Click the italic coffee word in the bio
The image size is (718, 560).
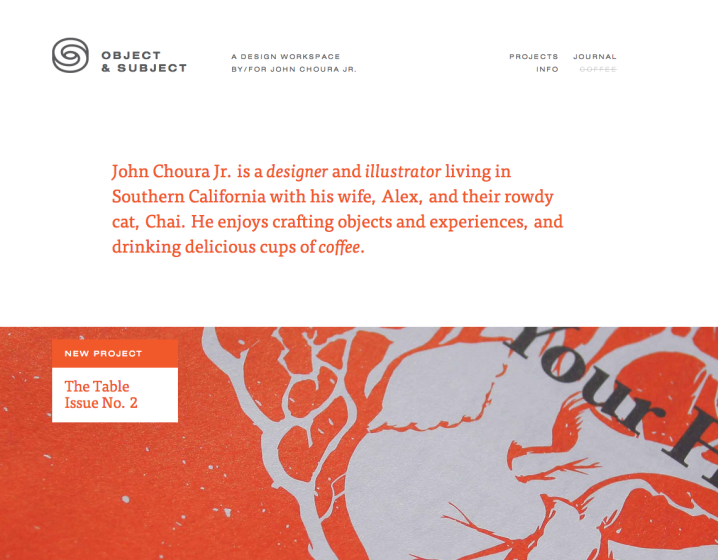coord(339,247)
